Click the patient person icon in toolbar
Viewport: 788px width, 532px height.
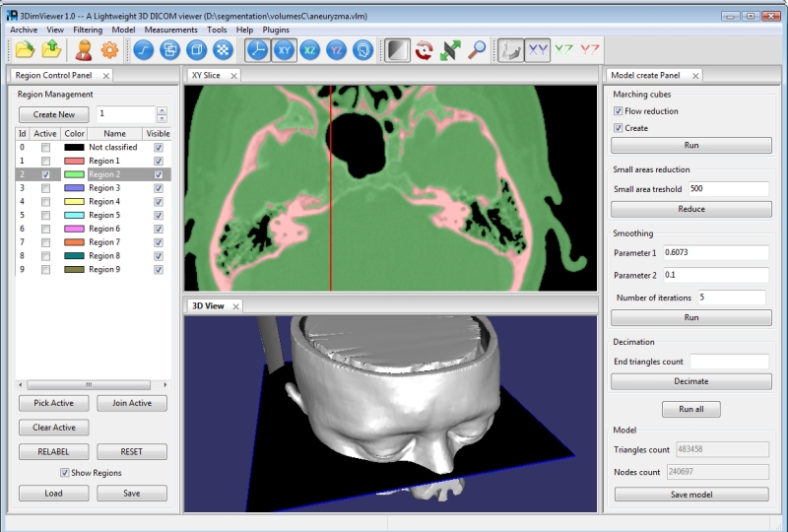click(84, 50)
